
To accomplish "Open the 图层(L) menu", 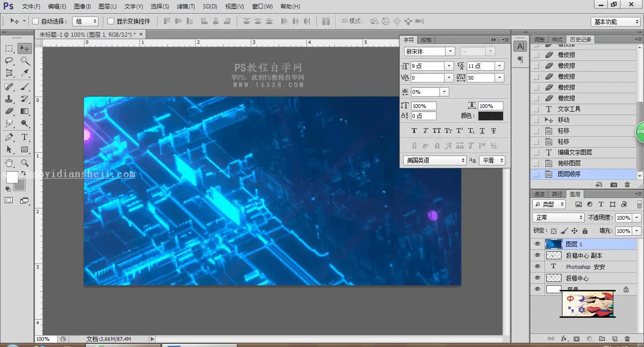I will click(107, 7).
